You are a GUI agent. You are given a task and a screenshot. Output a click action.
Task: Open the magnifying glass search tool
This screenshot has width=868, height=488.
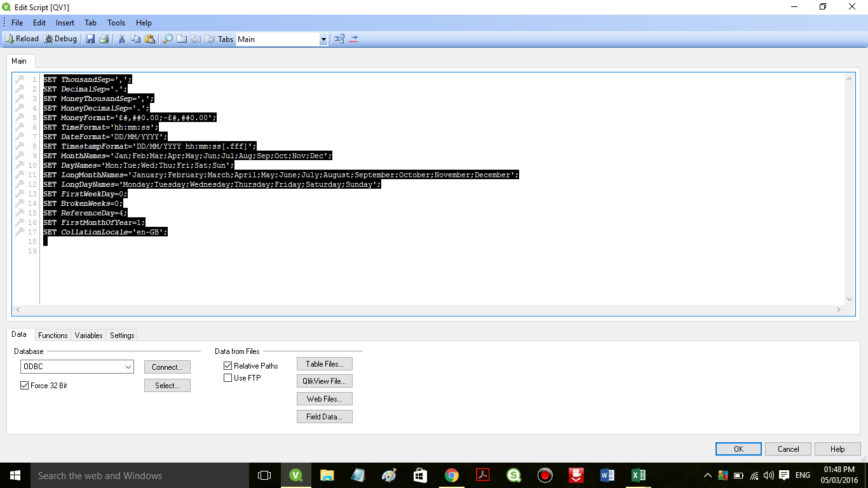168,39
